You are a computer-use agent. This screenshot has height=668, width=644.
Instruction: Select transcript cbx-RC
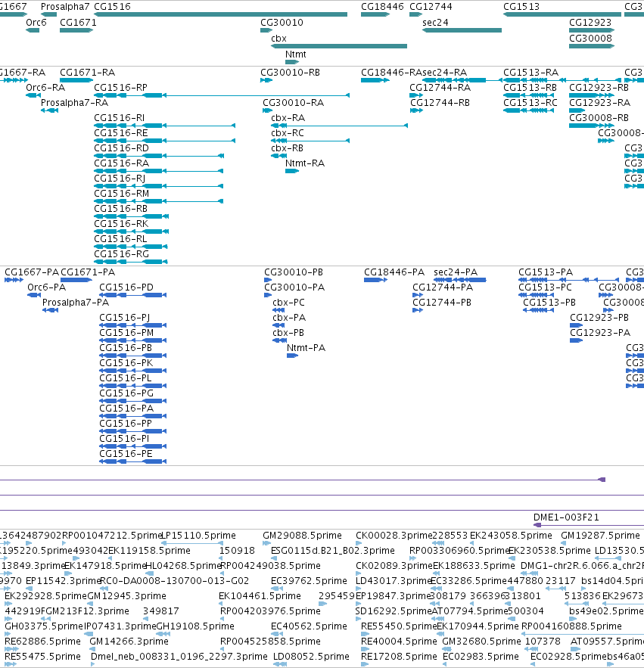click(x=310, y=141)
